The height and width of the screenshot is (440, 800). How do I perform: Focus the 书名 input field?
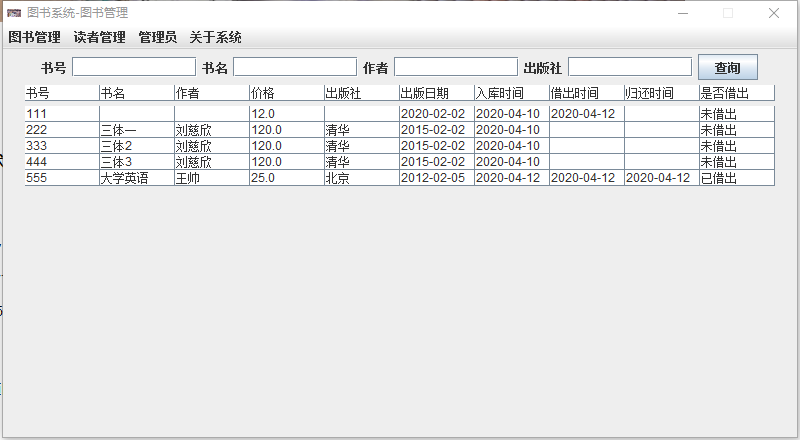click(x=295, y=67)
